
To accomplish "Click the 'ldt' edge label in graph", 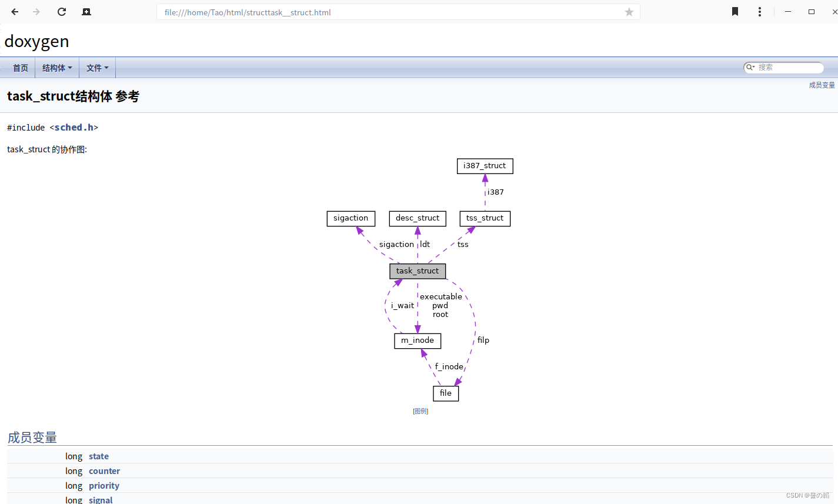I will click(x=425, y=244).
